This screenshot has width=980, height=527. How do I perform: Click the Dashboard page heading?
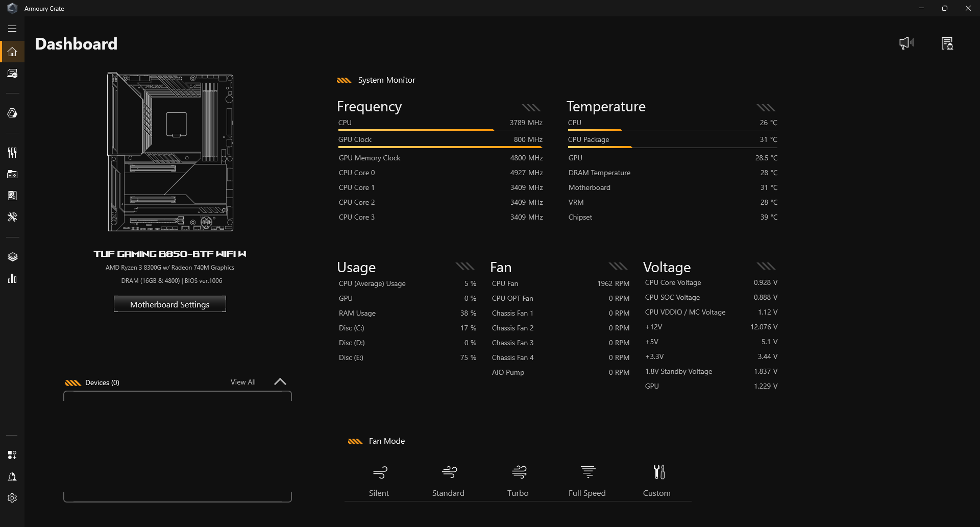coord(76,44)
